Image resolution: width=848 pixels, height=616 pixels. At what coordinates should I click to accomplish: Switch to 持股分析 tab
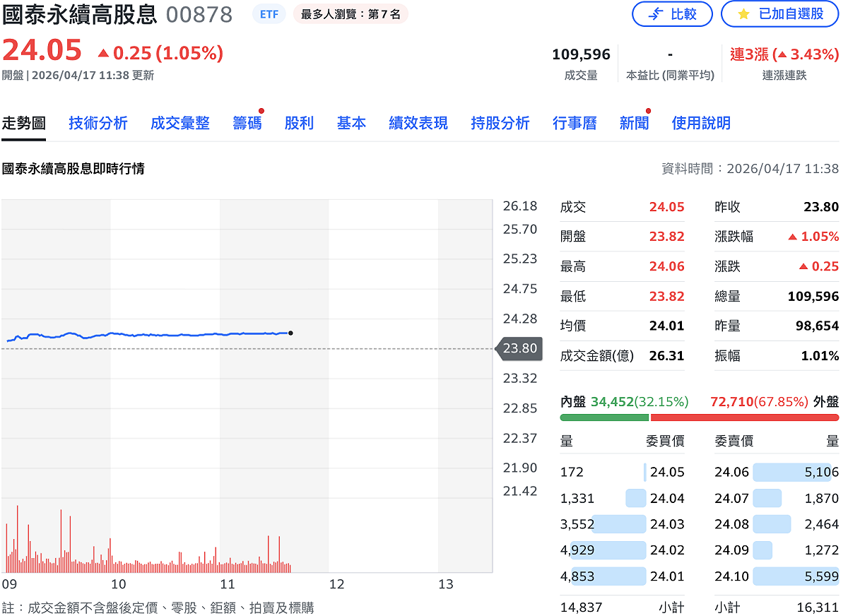point(500,124)
